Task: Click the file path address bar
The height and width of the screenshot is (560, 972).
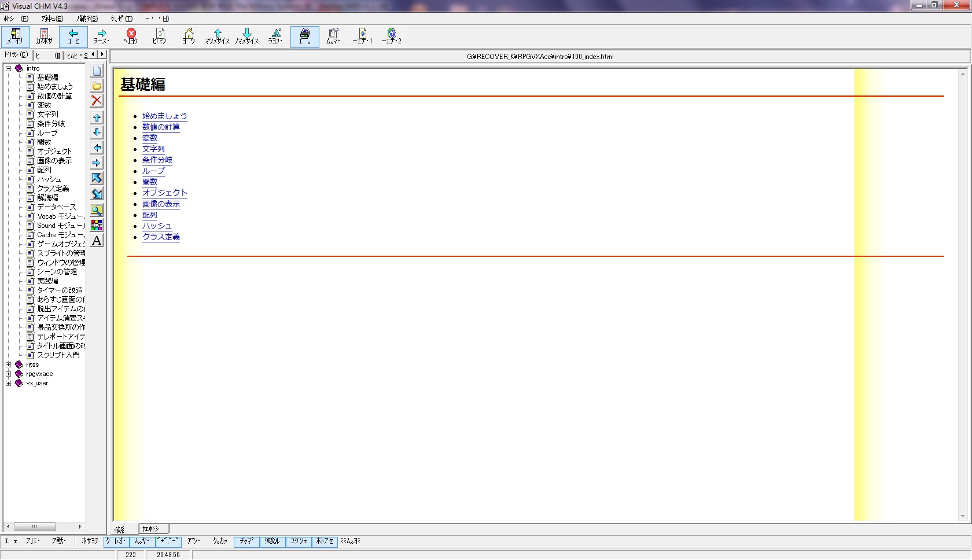Action: pyautogui.click(x=540, y=57)
